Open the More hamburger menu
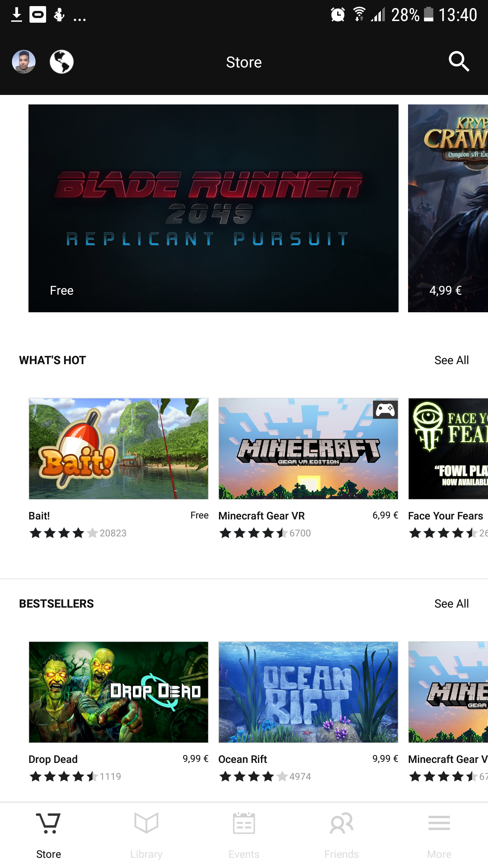The image size is (488, 868). tap(439, 823)
